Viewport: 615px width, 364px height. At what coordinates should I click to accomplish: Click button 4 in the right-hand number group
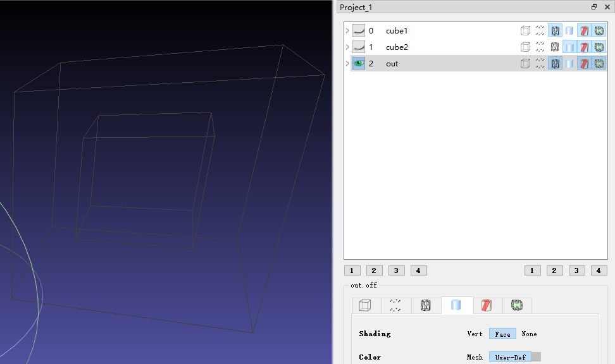point(599,270)
